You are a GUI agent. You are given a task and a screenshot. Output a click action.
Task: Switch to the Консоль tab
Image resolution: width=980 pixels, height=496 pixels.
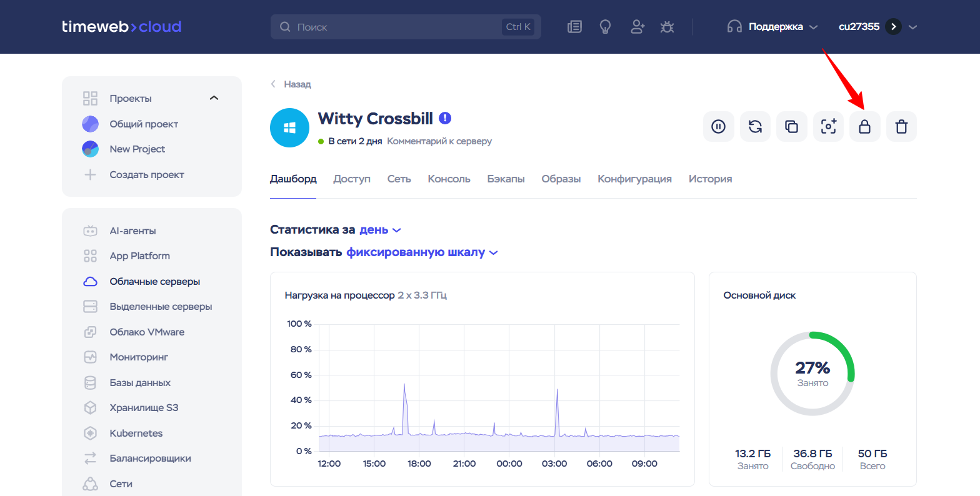[x=449, y=179]
